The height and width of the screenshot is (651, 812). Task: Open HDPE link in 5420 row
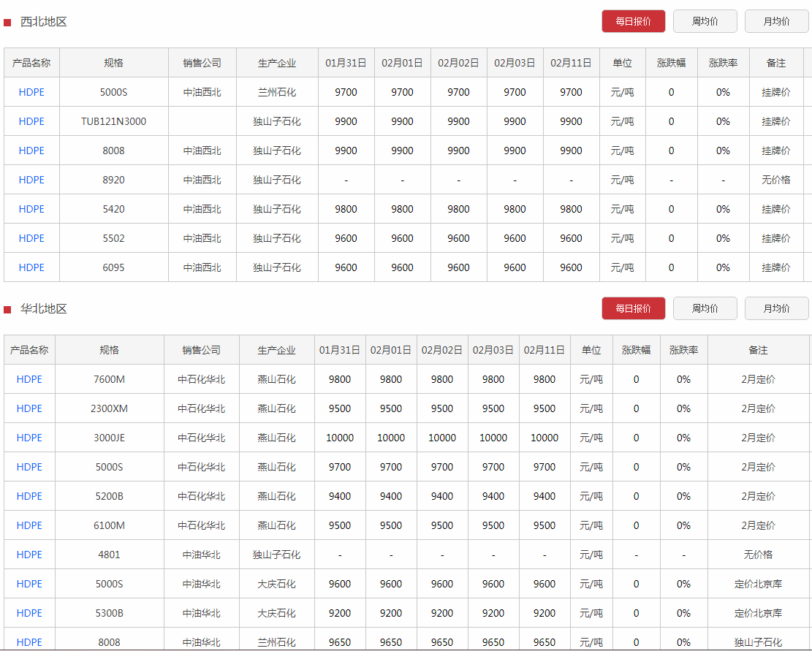click(x=31, y=209)
